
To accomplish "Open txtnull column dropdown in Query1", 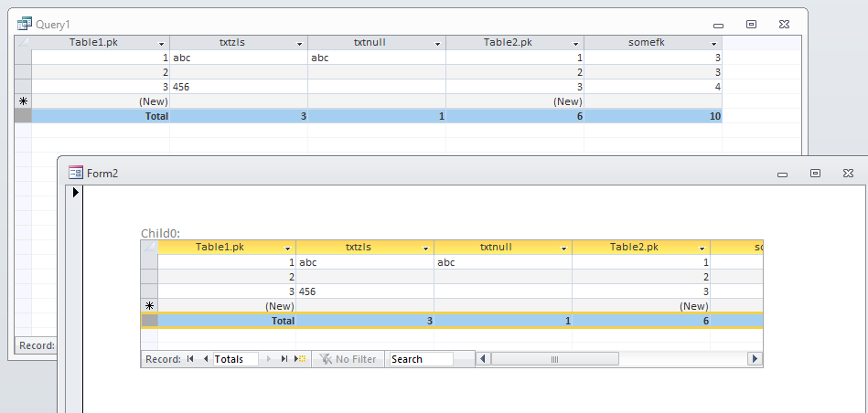I will [438, 44].
